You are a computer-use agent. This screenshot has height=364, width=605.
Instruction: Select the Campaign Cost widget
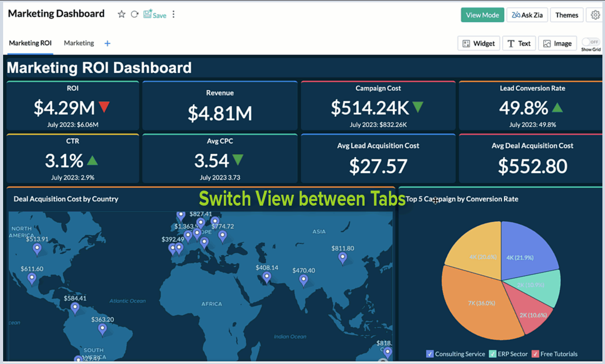[378, 106]
